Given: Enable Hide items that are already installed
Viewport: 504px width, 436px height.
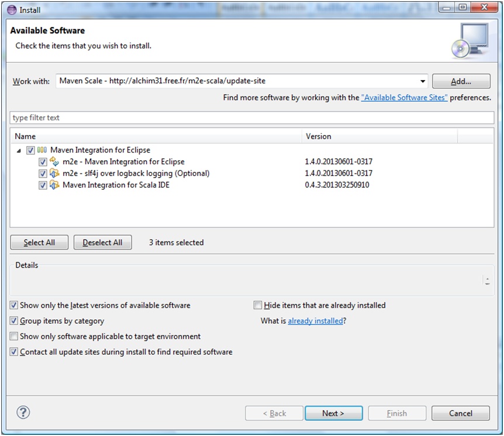Looking at the screenshot, I should tap(258, 305).
